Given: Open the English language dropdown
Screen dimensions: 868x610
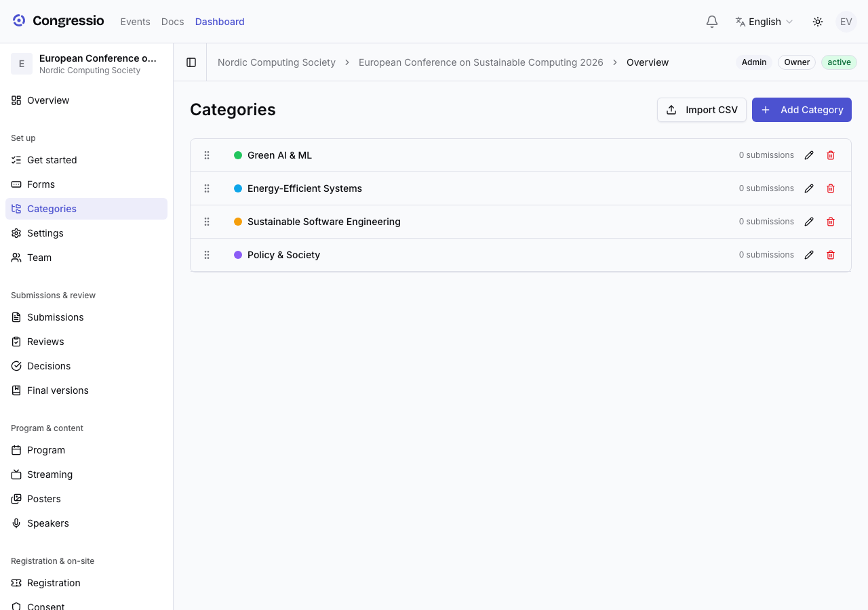Looking at the screenshot, I should (x=764, y=22).
